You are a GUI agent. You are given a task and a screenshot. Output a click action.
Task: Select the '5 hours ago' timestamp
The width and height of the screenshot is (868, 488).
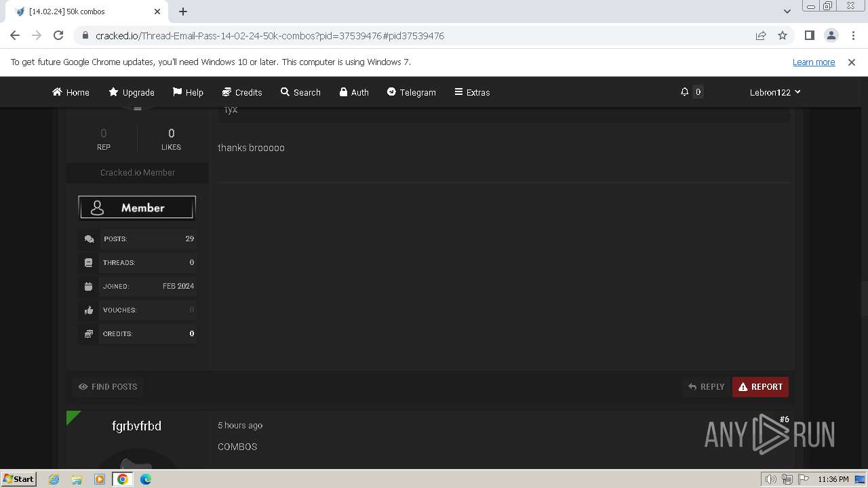[240, 426]
